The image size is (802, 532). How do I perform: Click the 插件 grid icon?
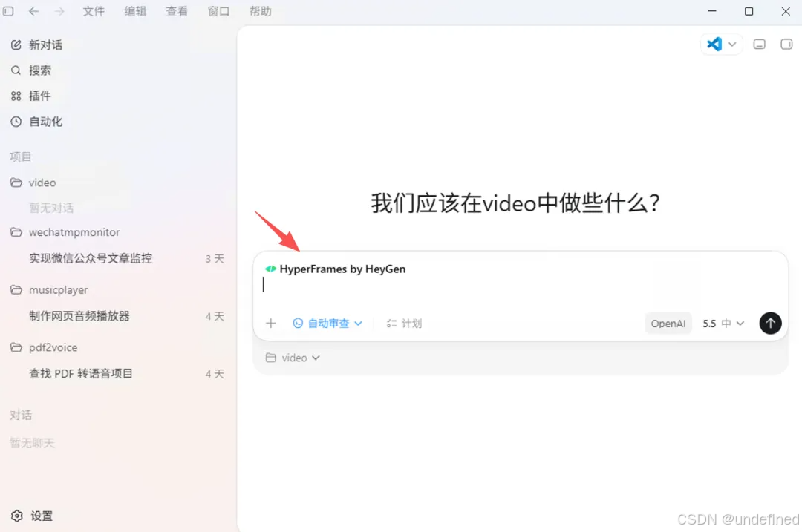click(x=16, y=96)
